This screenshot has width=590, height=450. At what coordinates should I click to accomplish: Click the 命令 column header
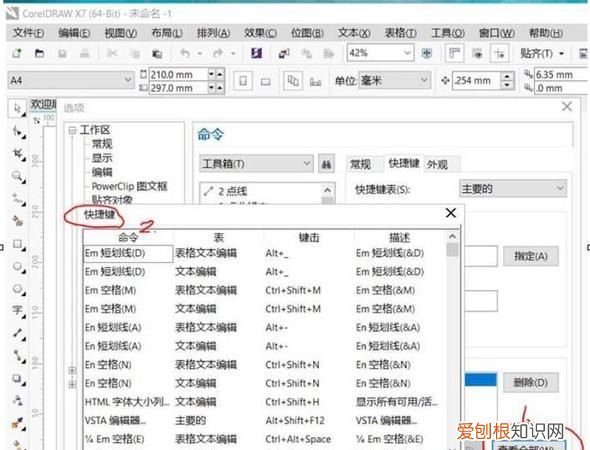[128, 237]
